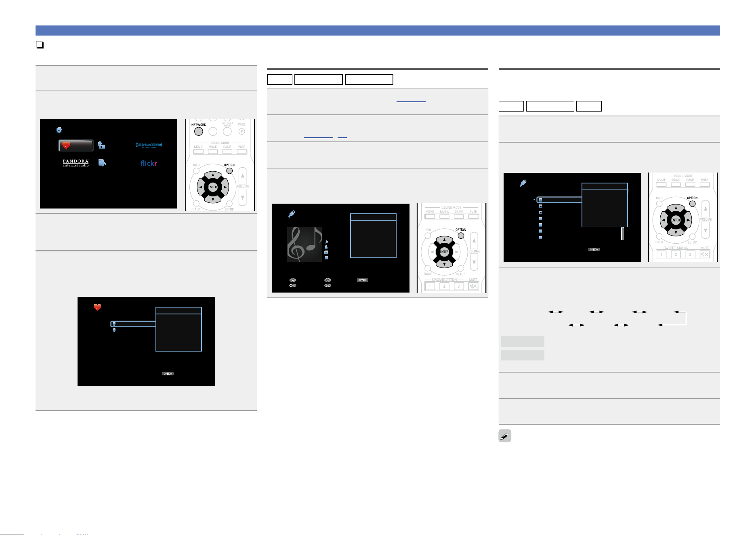Viewport: 756px width, 535px height.
Task: Push Favorite Station 3 beside album art screen
Action: click(458, 286)
